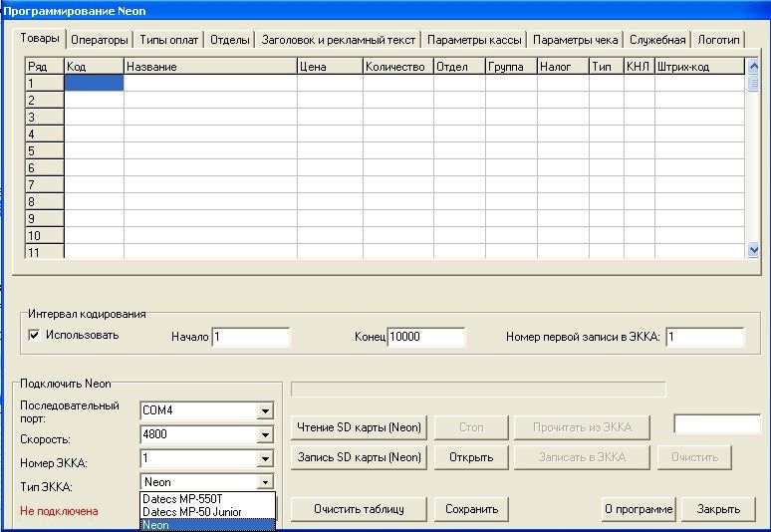Choose Datecs MP-550T from the list

(x=207, y=498)
